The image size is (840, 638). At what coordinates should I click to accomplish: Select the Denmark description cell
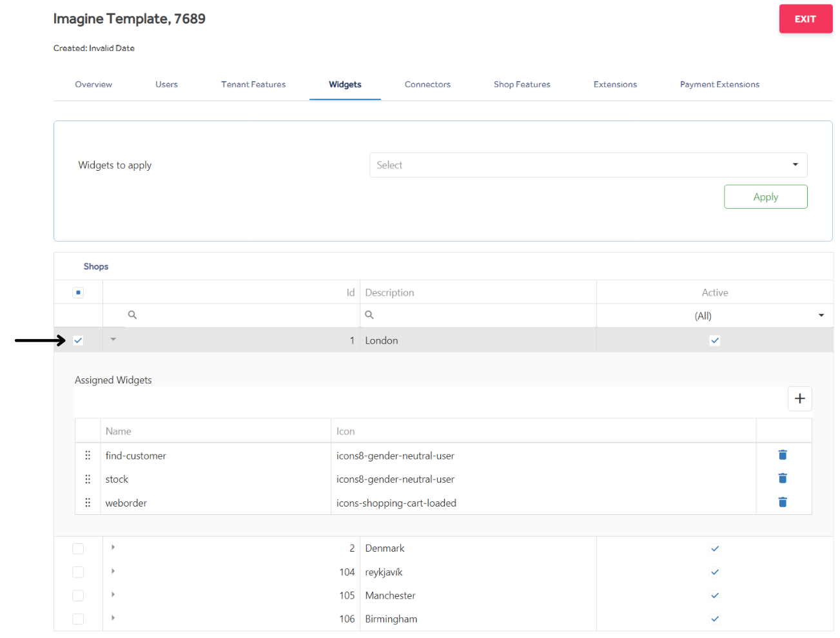[478, 548]
